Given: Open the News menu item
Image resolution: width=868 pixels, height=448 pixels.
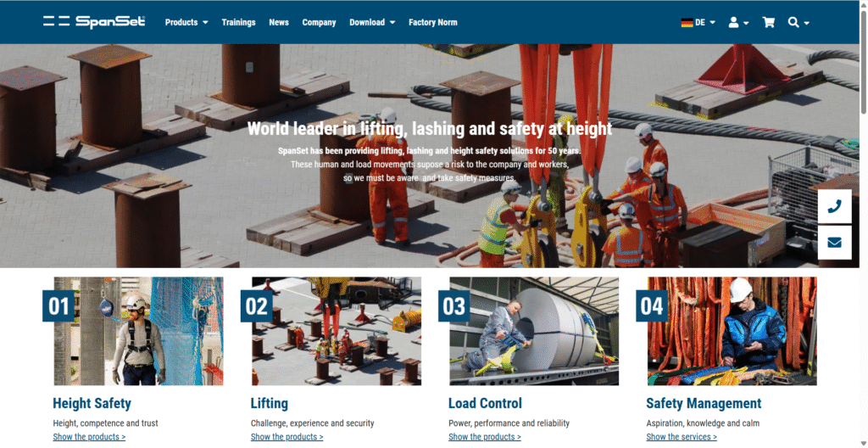Looking at the screenshot, I should click(x=279, y=23).
